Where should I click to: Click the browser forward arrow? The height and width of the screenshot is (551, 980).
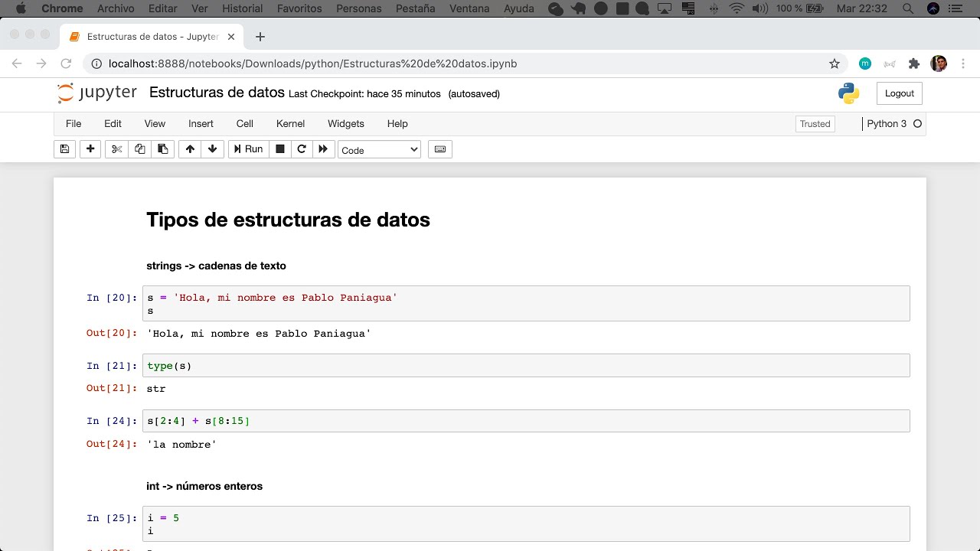tap(41, 64)
